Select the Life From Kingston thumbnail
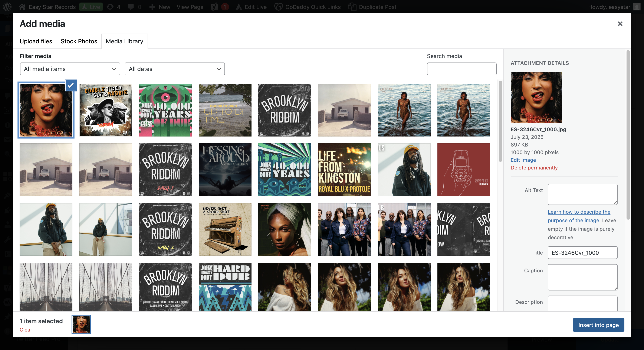Image resolution: width=644 pixels, height=350 pixels. click(344, 170)
